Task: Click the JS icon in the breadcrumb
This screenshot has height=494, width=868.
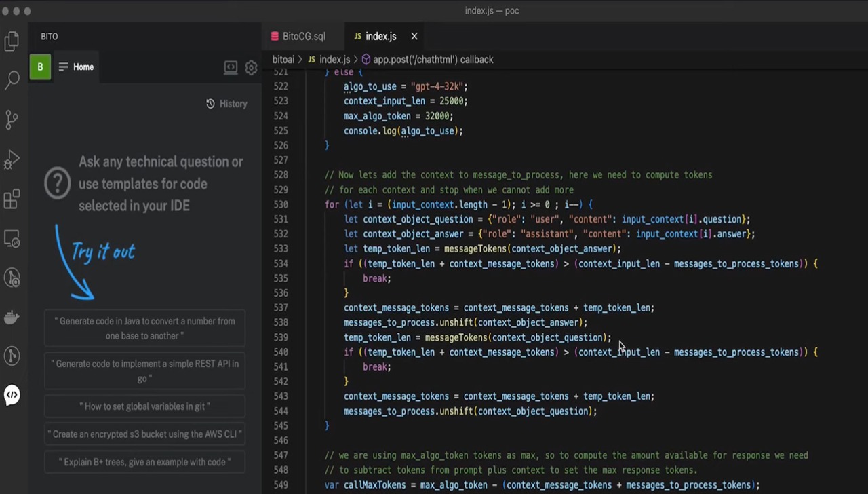Action: (x=311, y=60)
